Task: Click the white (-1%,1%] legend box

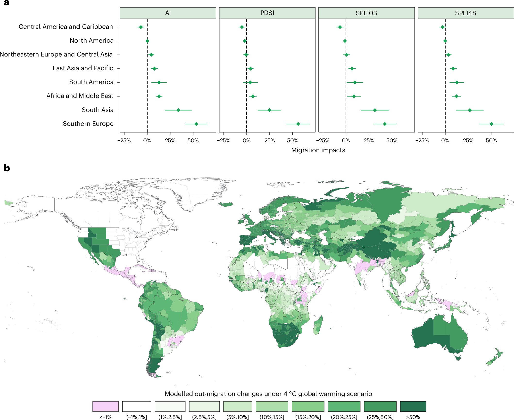Action: [x=136, y=406]
